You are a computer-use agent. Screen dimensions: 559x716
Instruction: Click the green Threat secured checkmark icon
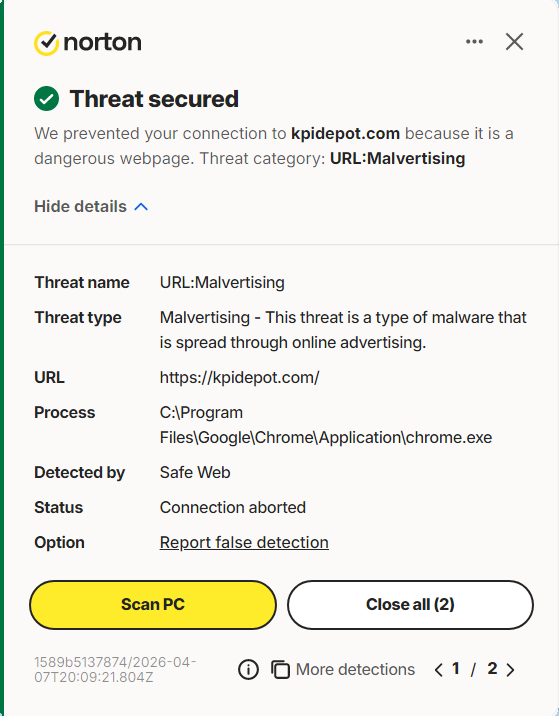[x=47, y=99]
